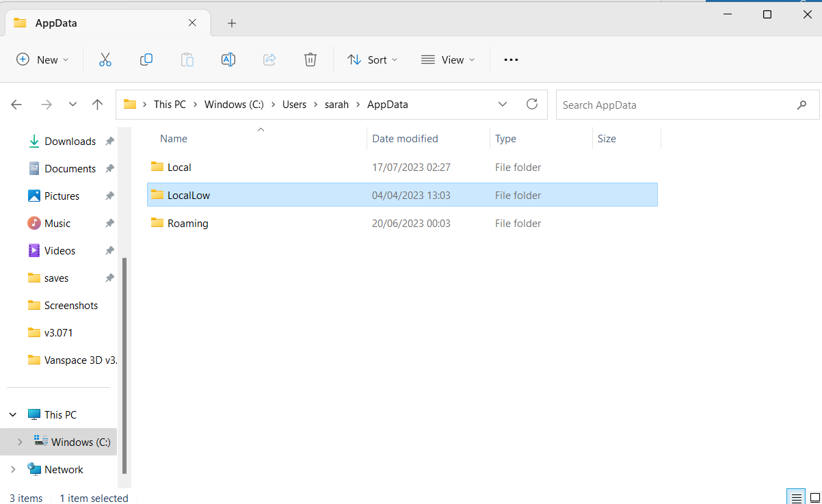Open the New item dropdown
Screen dimensions: 822x504
coord(42,60)
